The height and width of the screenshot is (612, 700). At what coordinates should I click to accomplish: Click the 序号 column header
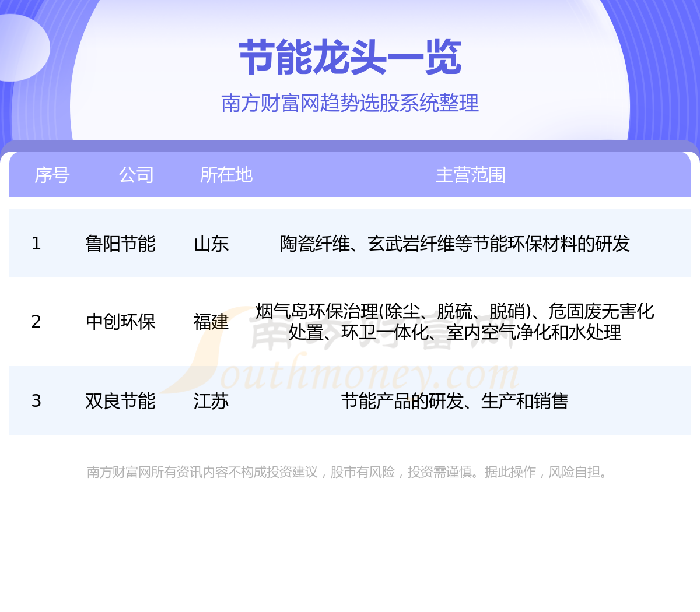pos(52,175)
